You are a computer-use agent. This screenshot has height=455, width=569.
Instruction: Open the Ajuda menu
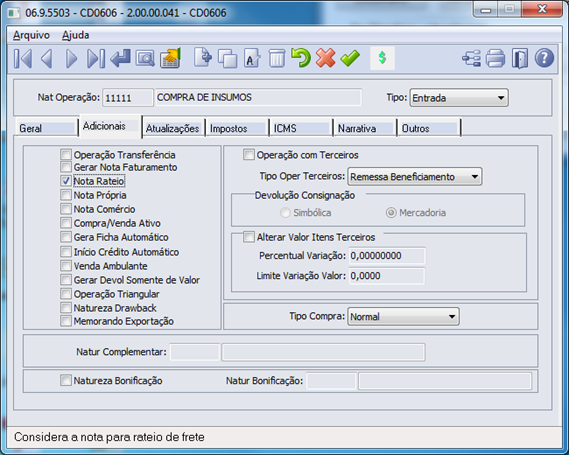[x=75, y=35]
